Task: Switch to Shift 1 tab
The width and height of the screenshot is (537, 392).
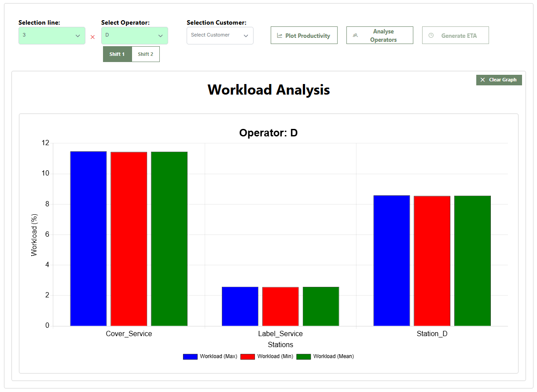Action: [117, 54]
